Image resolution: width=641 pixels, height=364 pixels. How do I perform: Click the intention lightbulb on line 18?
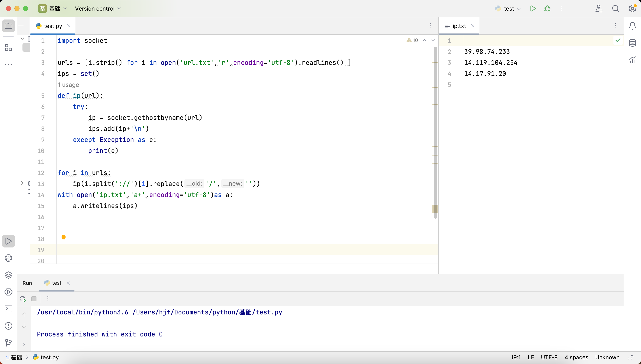click(x=64, y=238)
